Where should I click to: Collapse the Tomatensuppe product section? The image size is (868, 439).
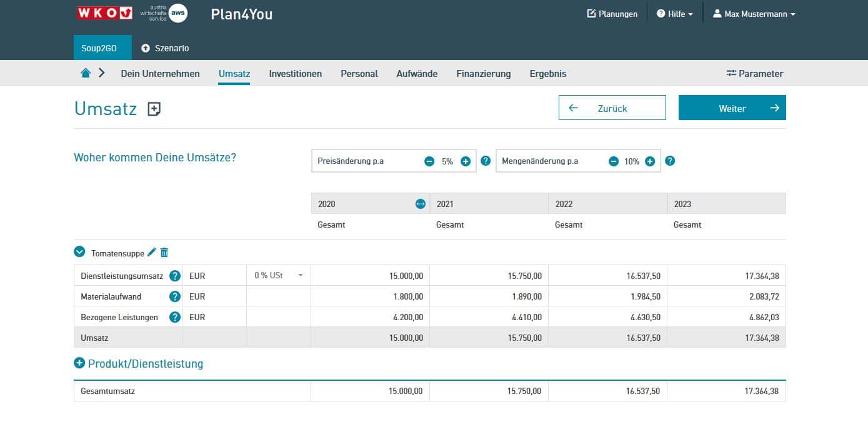pyautogui.click(x=79, y=251)
